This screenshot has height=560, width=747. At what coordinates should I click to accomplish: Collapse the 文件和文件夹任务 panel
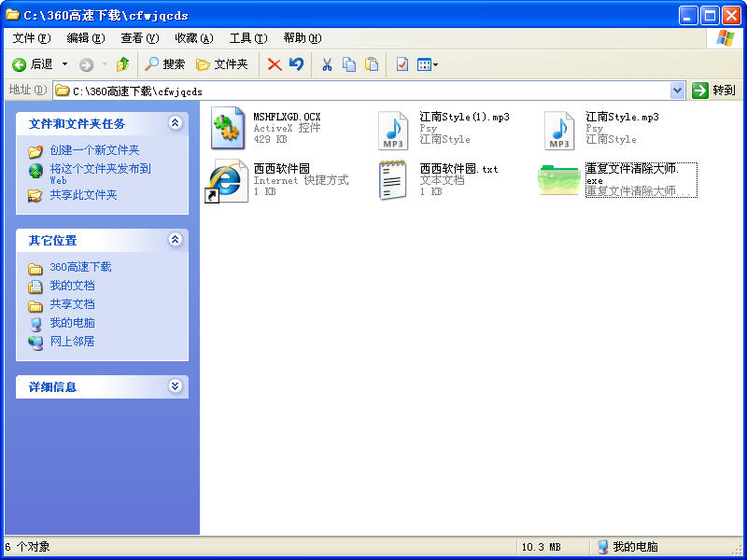(176, 123)
